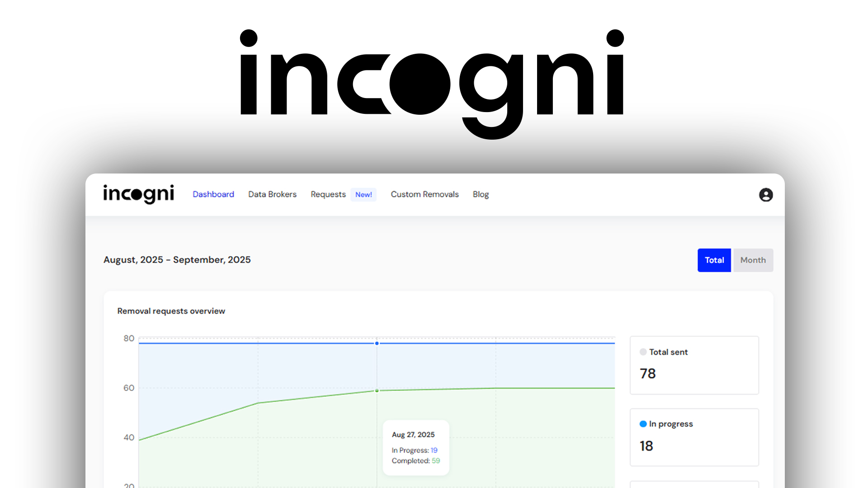Open the date range August 2025 - September 2025
Screen dimensions: 868x488
177,260
